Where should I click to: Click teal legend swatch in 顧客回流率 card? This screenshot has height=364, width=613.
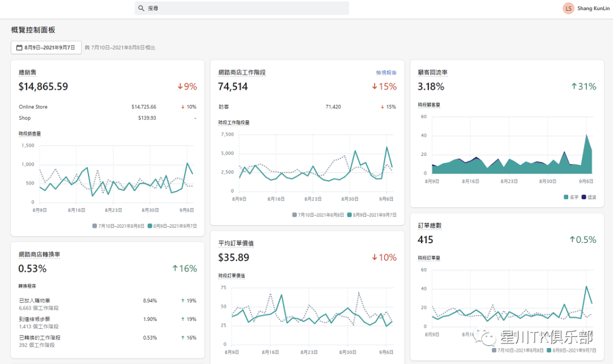click(566, 197)
